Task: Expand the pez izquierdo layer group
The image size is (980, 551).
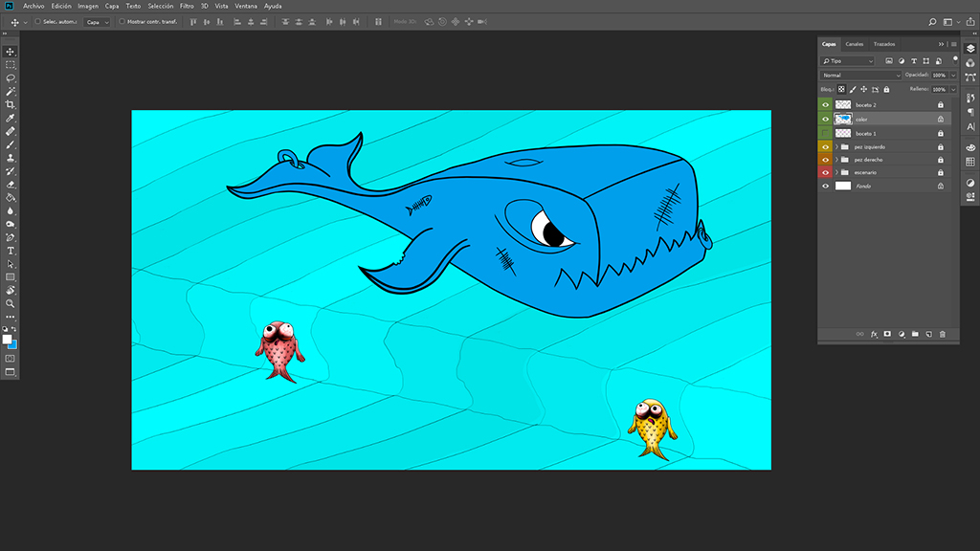Action: click(x=836, y=147)
